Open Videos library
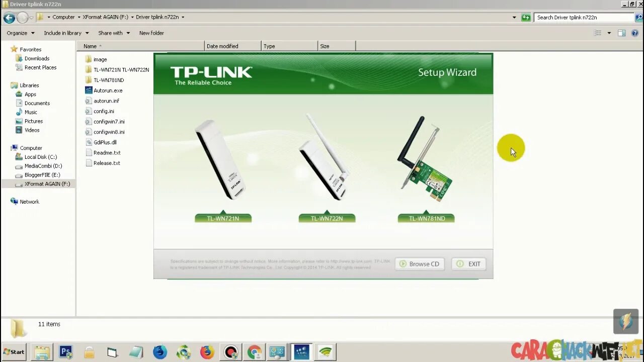Image resolution: width=644 pixels, height=362 pixels. point(28,130)
